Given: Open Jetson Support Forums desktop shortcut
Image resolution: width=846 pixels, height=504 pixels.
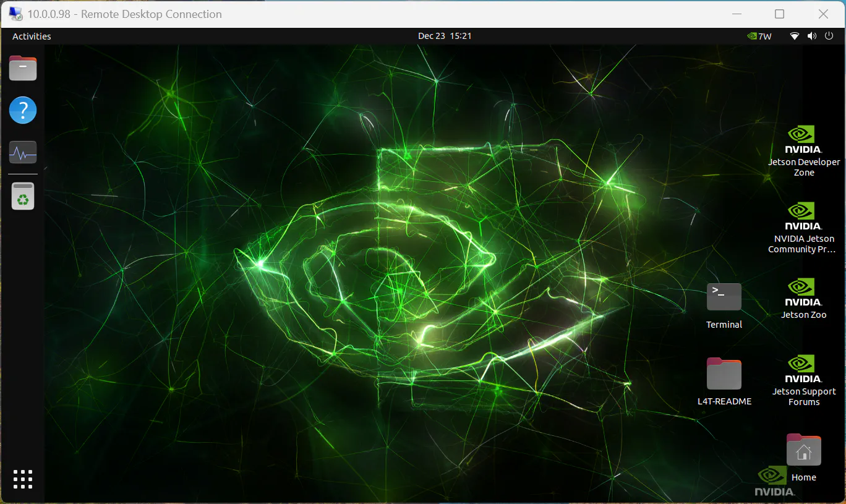Looking at the screenshot, I should [x=804, y=380].
